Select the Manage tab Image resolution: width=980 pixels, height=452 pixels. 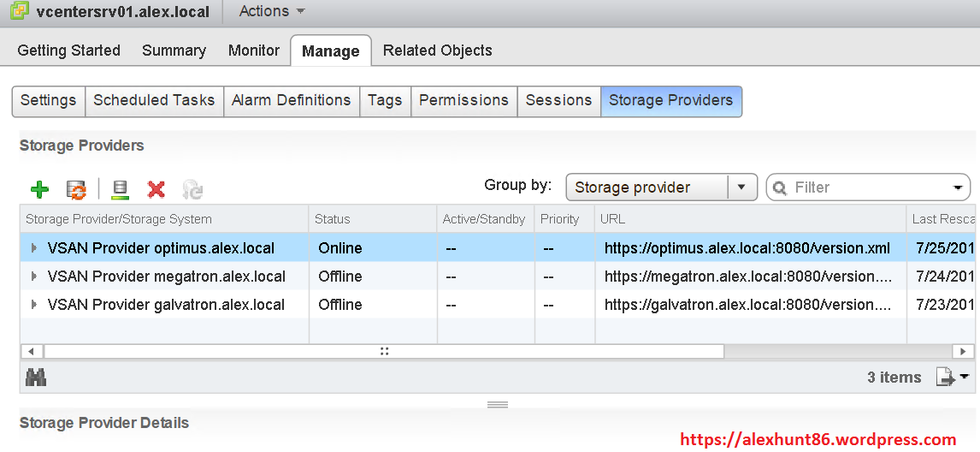(x=331, y=51)
